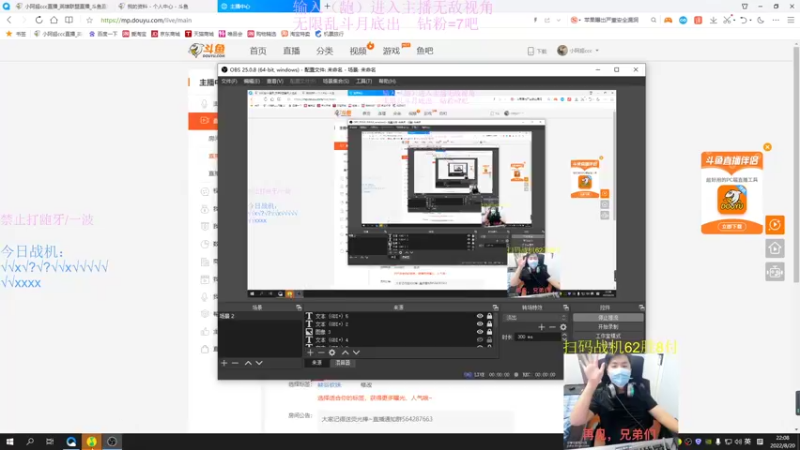Click the Douyu logo in site header

tap(207, 51)
